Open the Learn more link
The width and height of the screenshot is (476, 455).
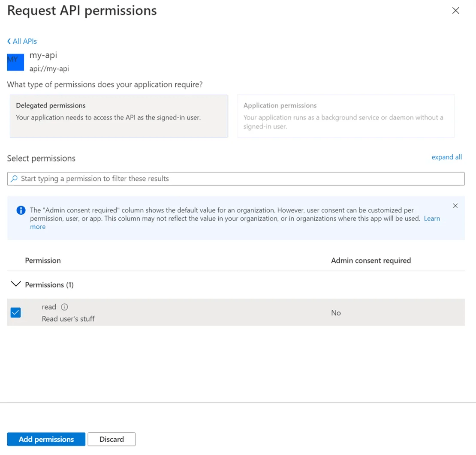pyautogui.click(x=432, y=219)
